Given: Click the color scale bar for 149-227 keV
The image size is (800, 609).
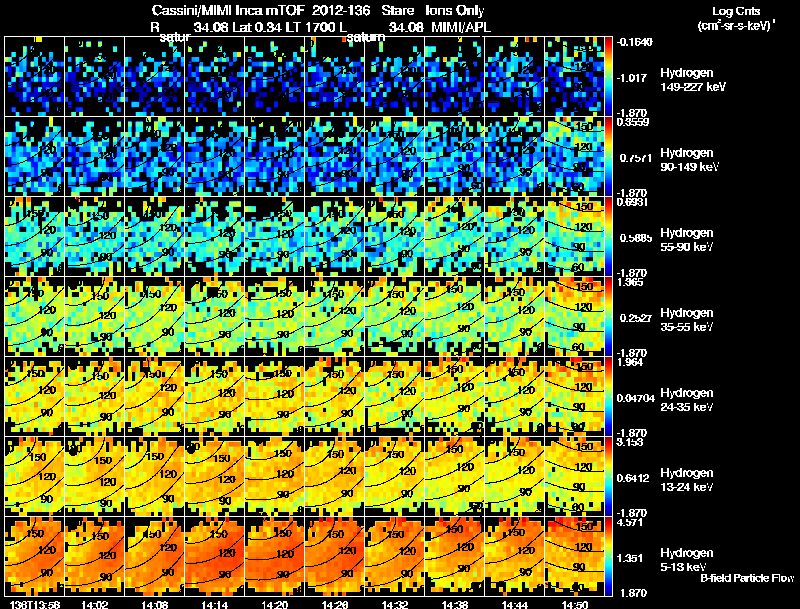Looking at the screenshot, I should [608, 76].
